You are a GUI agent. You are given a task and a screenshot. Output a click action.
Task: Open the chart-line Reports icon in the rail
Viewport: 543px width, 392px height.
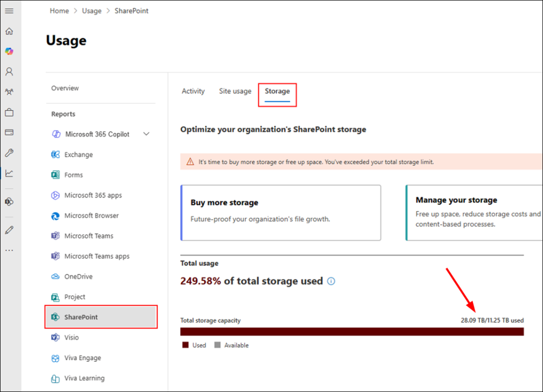9,173
